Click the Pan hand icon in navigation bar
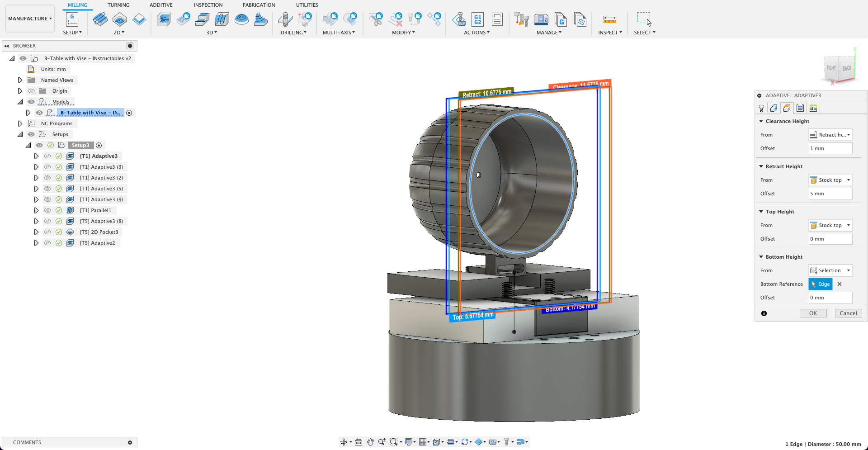 coord(370,442)
